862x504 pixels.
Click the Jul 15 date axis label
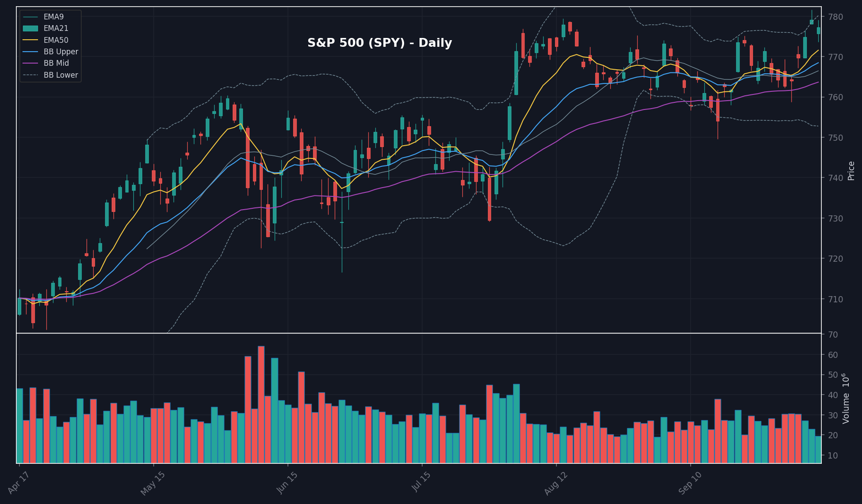[421, 482]
